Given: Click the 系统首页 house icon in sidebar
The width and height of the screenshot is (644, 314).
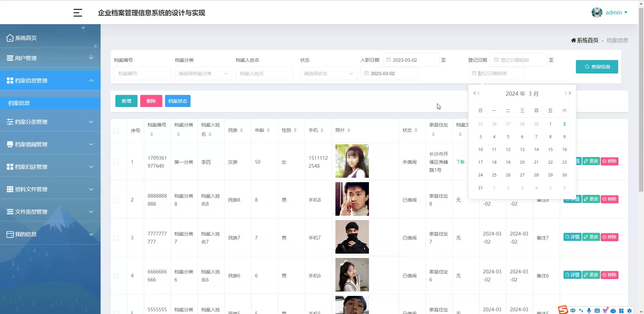Looking at the screenshot, I should (x=10, y=38).
